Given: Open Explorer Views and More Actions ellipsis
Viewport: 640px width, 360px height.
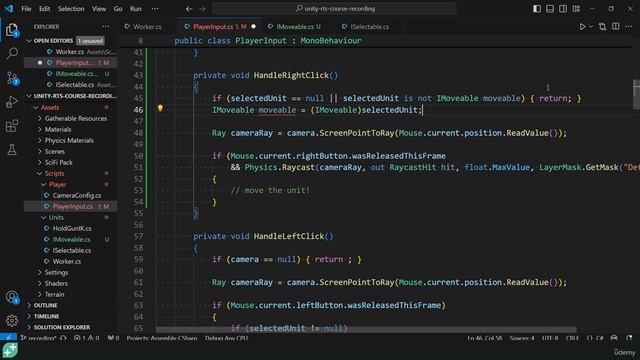Looking at the screenshot, I should (106, 27).
